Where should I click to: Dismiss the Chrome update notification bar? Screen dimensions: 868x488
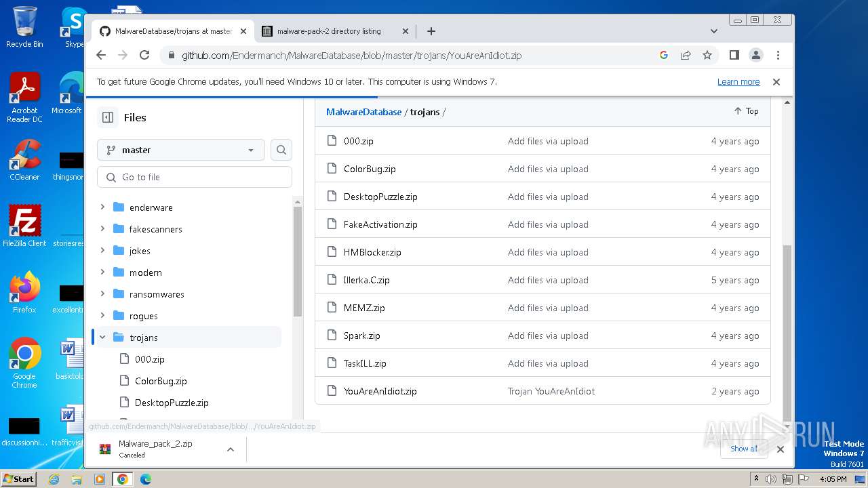pos(776,81)
